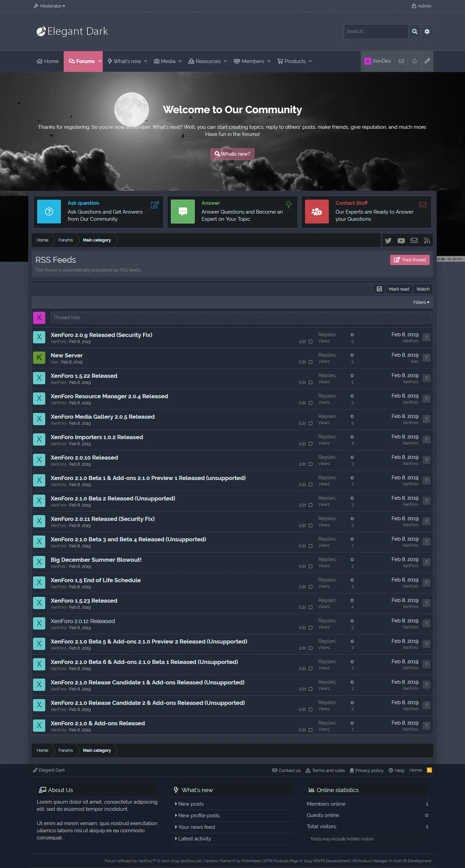Open the Members nav tab
The image size is (465, 868).
tap(249, 61)
